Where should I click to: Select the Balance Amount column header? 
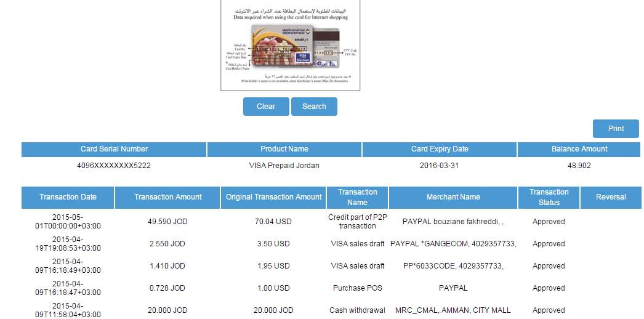pyautogui.click(x=579, y=149)
